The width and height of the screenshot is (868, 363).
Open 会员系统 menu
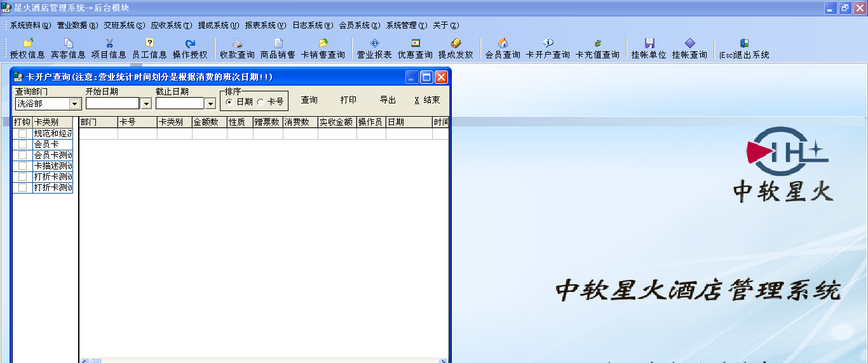tap(359, 25)
